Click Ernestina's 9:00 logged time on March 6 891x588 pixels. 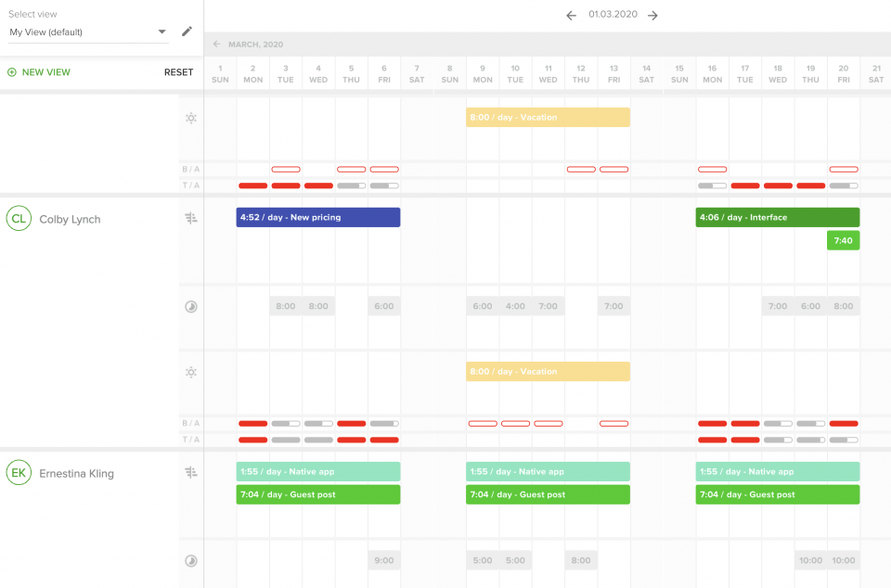click(384, 561)
